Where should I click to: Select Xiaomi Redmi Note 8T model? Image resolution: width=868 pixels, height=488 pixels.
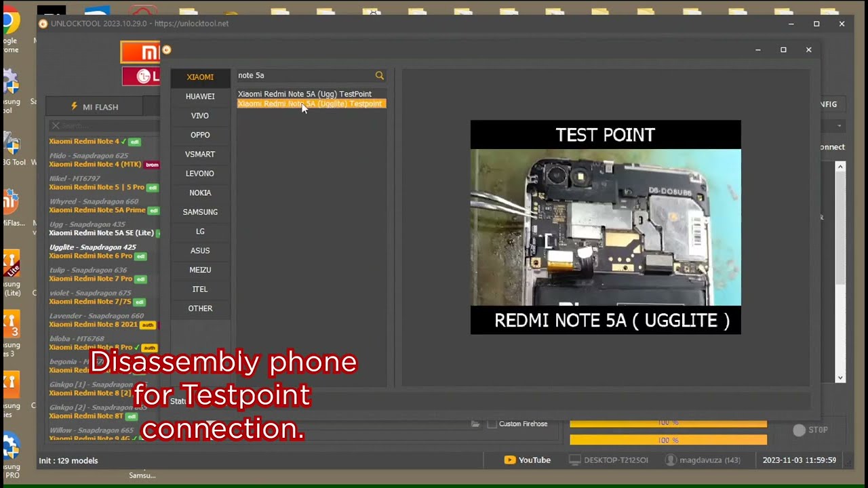86,416
